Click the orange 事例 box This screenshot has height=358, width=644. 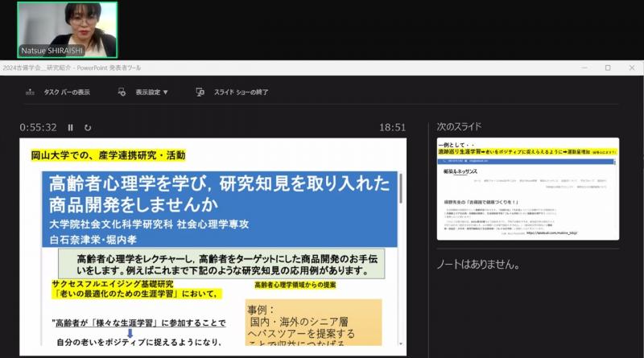click(x=313, y=323)
